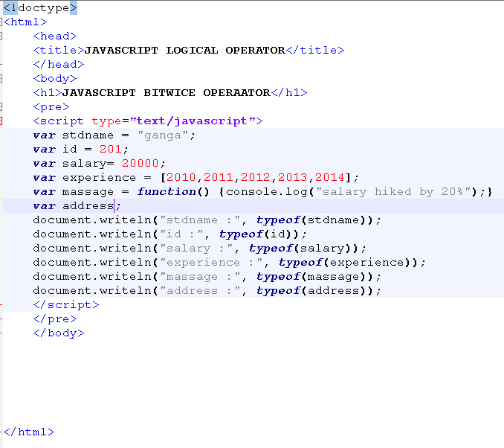Click the closing script tag
This screenshot has height=448, width=504.
point(65,305)
